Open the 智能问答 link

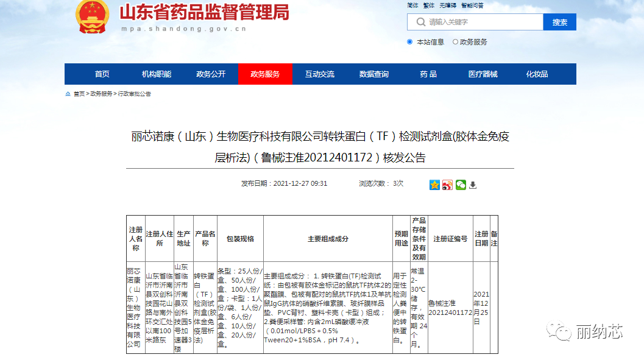click(472, 5)
